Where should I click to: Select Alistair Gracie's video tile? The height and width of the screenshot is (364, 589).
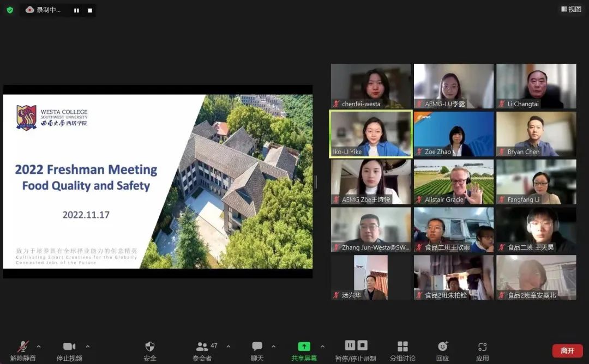click(x=454, y=181)
